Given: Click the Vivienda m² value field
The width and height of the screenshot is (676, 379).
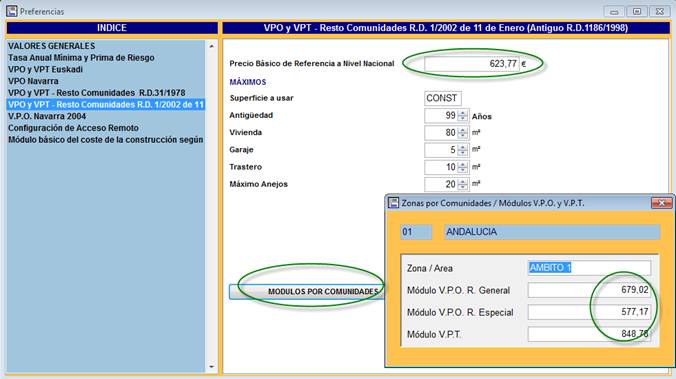Looking at the screenshot, I should pos(441,133).
